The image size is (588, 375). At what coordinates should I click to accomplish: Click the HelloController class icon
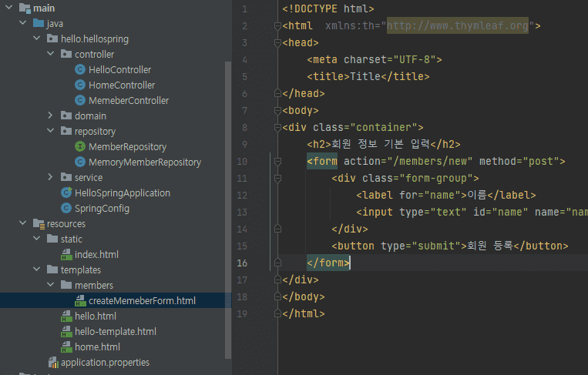click(x=80, y=69)
